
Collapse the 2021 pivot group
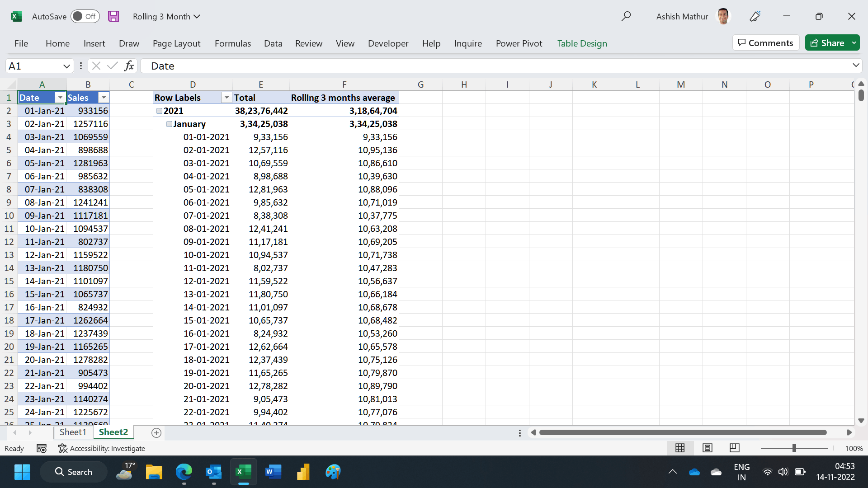tap(159, 111)
